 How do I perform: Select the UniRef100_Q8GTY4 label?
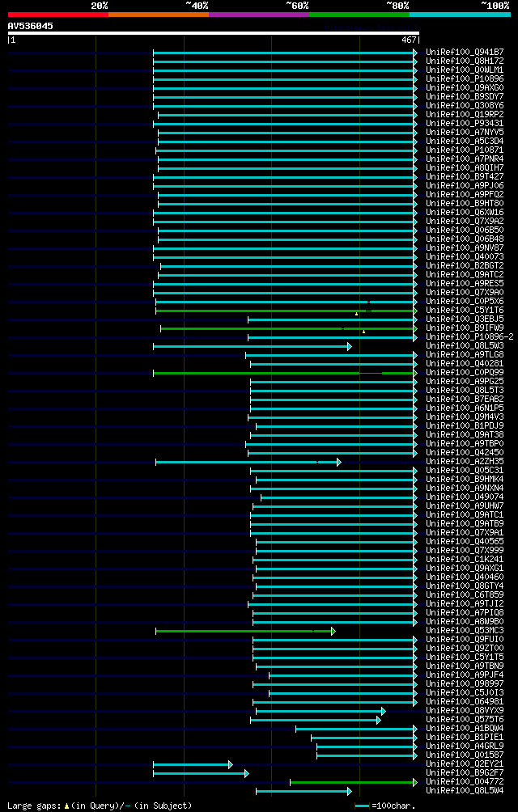465,586
